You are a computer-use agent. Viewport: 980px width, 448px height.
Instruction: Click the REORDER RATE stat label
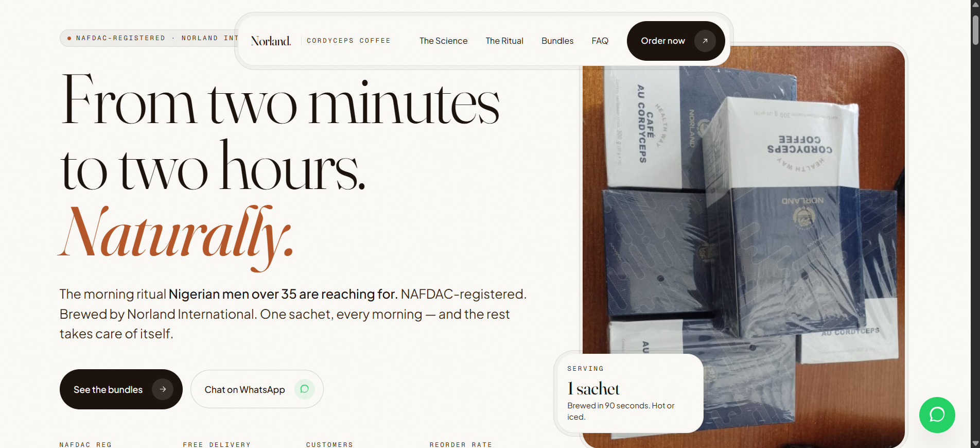461,444
